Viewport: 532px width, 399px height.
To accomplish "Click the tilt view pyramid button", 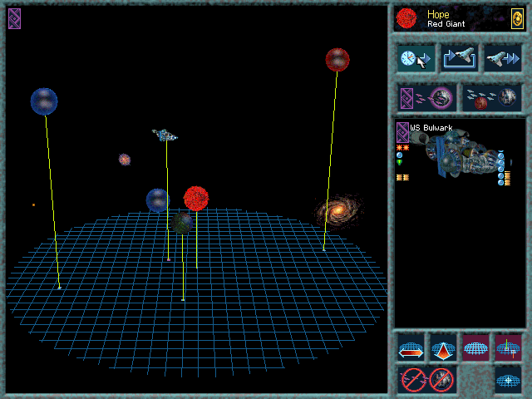I will (x=443, y=347).
